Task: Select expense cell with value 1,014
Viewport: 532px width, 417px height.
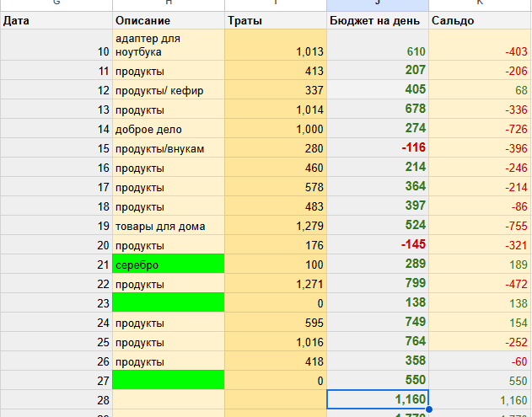Action: [276, 110]
